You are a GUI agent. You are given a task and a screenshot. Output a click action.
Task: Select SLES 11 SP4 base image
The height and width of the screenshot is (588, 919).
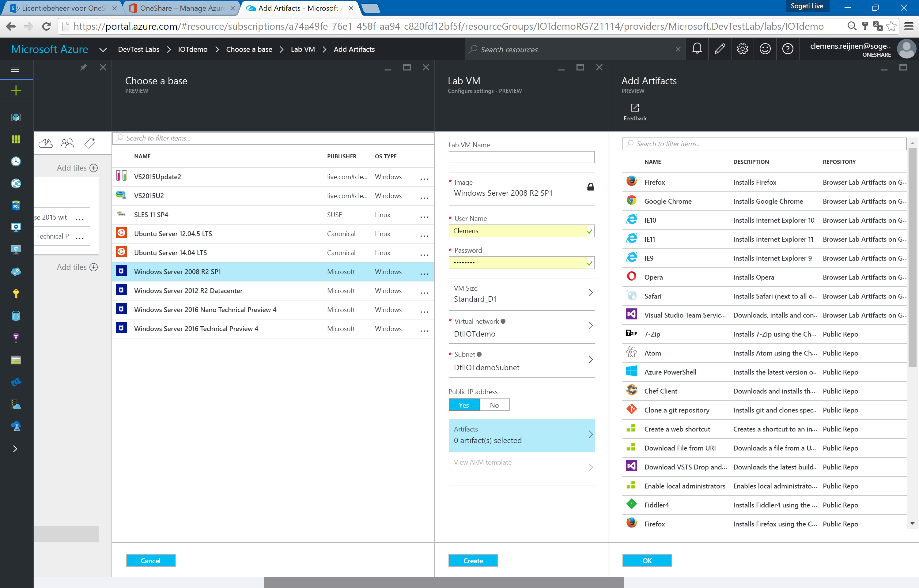pyautogui.click(x=273, y=215)
